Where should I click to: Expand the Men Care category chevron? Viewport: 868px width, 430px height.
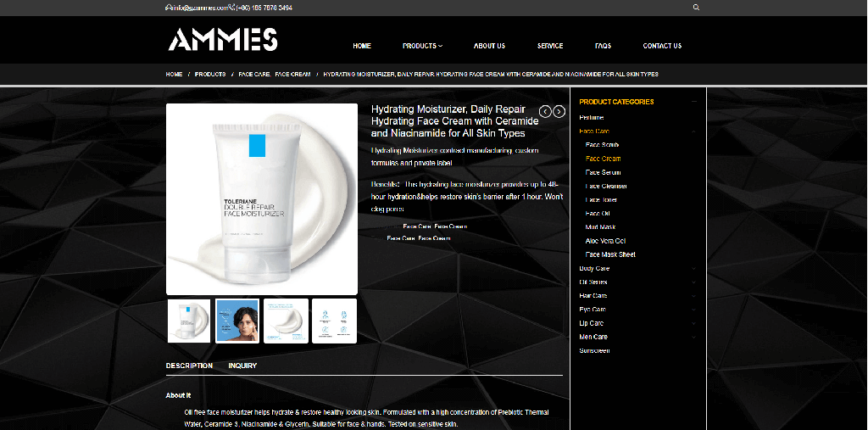tap(693, 337)
